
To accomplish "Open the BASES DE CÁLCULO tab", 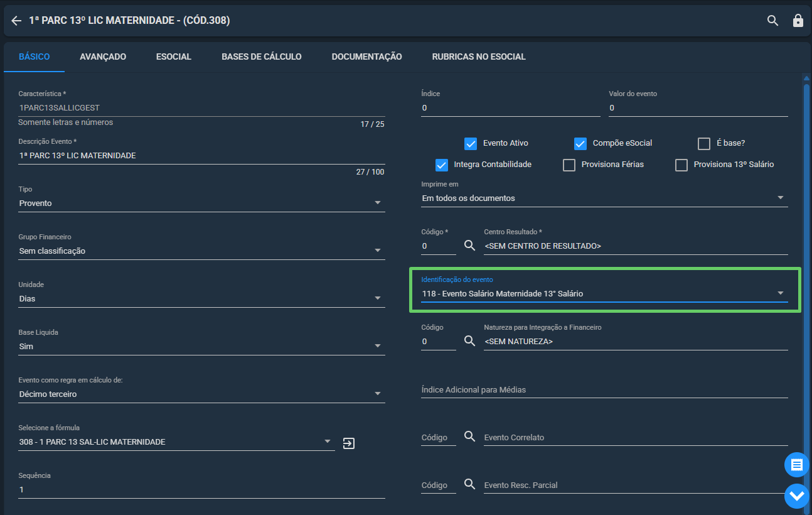I will [262, 57].
